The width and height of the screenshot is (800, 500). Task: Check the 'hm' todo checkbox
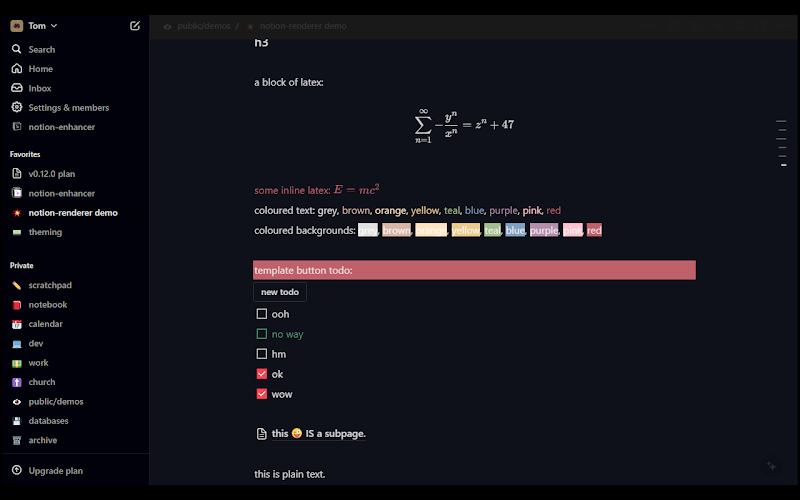pos(262,354)
